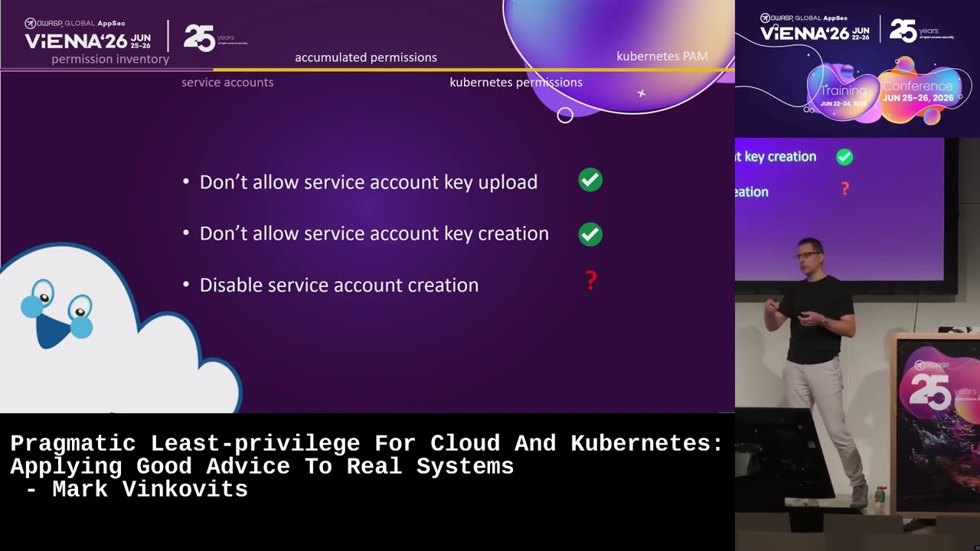The width and height of the screenshot is (980, 551).
Task: Click the 25 years banner on the podium
Action: [938, 425]
